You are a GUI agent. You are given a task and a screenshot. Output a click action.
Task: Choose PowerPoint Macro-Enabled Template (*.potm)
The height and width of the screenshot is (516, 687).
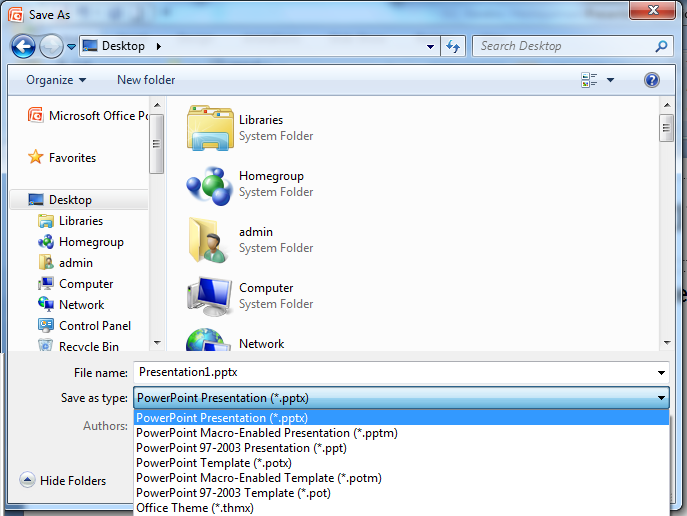(401, 478)
